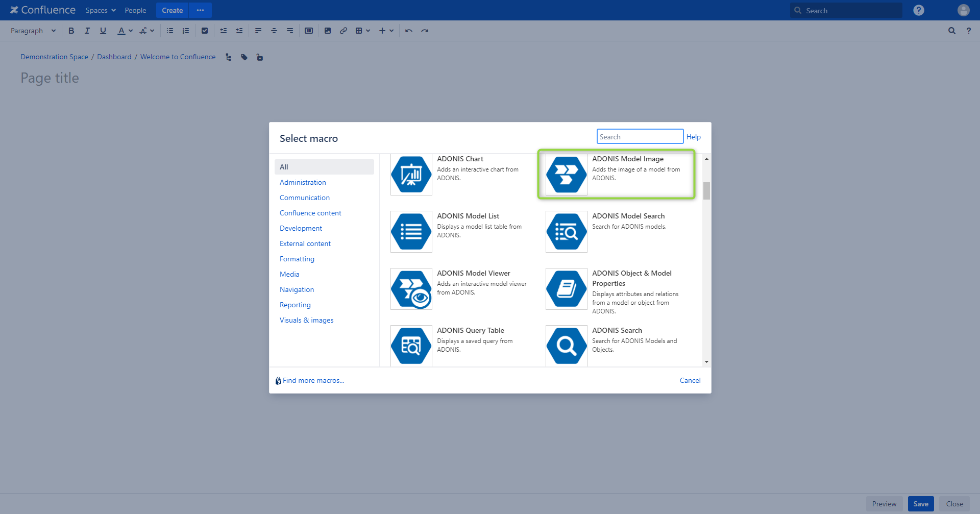Insert a bullet list

coord(170,31)
